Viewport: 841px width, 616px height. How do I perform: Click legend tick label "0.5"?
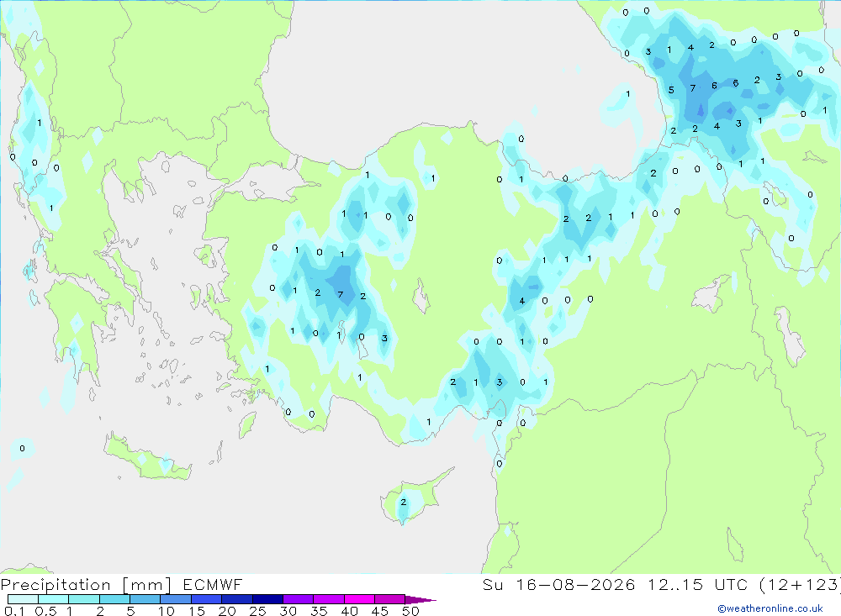tap(45, 611)
